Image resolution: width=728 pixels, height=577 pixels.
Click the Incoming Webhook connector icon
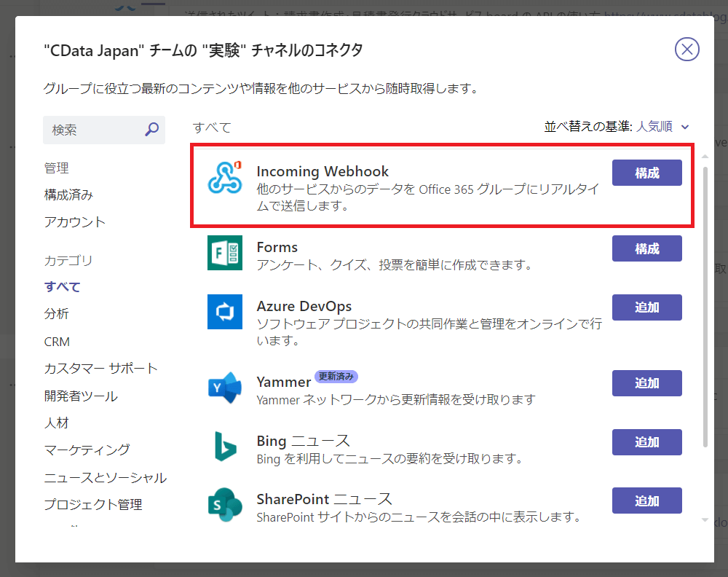[x=225, y=177]
